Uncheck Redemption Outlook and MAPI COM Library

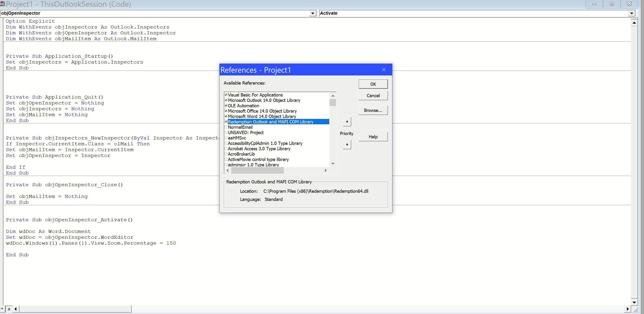coord(226,122)
